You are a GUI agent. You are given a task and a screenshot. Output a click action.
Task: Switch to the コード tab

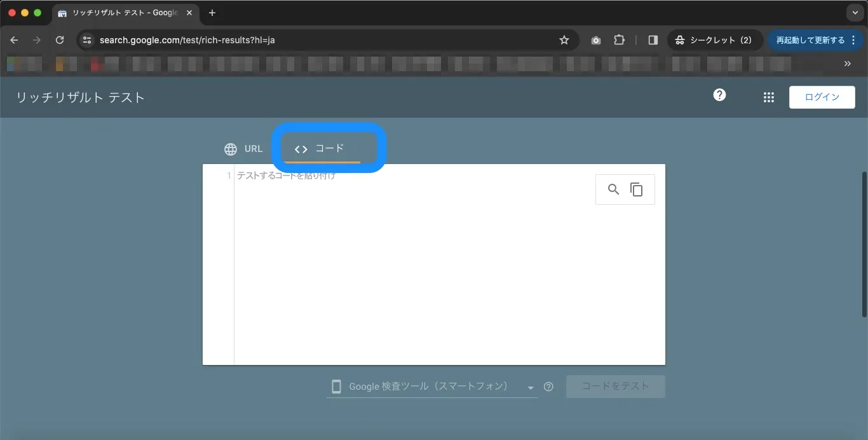point(321,149)
